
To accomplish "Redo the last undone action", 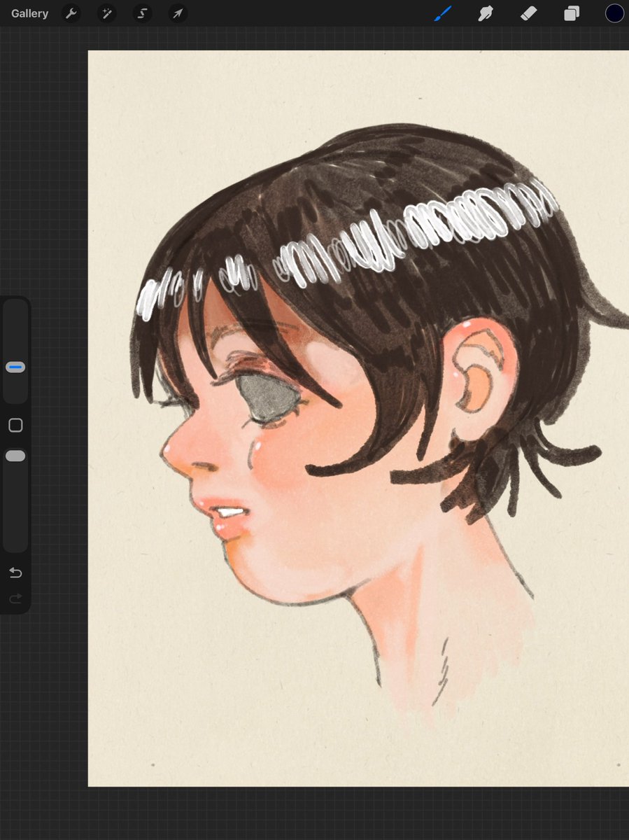I will tap(15, 598).
